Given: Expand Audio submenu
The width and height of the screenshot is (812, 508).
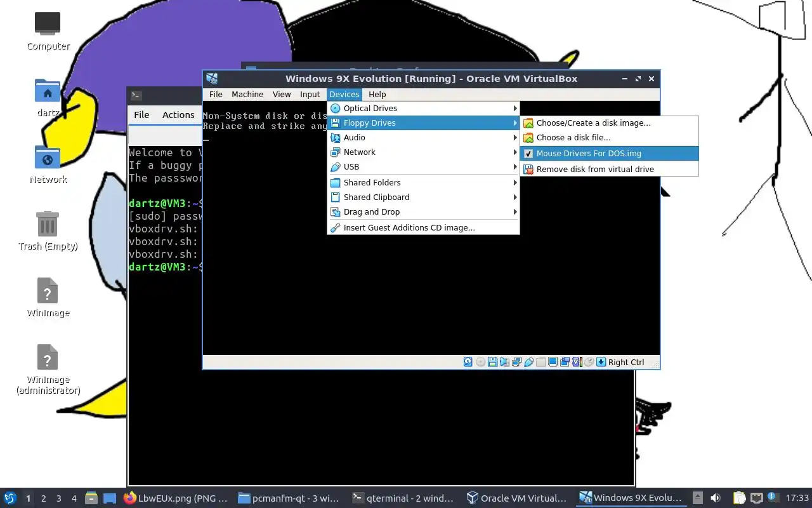Looking at the screenshot, I should click(x=423, y=137).
